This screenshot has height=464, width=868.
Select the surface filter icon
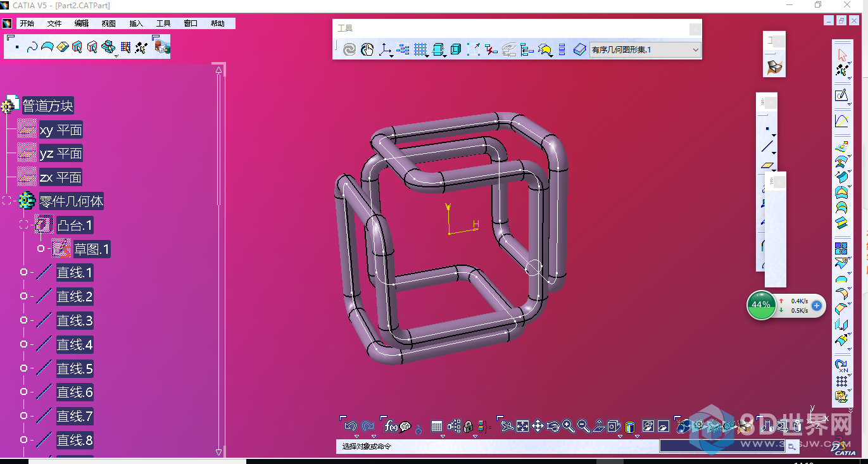click(47, 47)
